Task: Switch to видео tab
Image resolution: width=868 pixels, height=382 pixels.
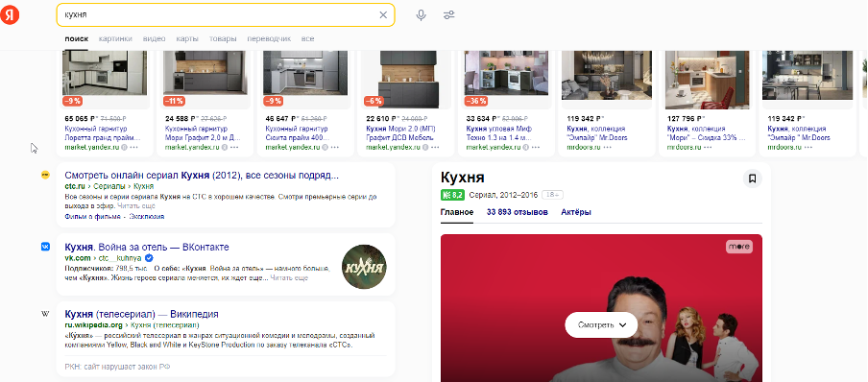Action: (x=154, y=38)
